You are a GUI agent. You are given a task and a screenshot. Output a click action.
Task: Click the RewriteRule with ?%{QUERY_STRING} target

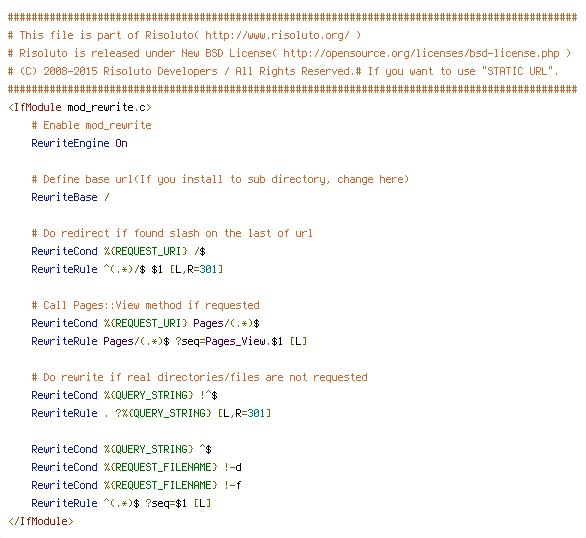pos(151,413)
